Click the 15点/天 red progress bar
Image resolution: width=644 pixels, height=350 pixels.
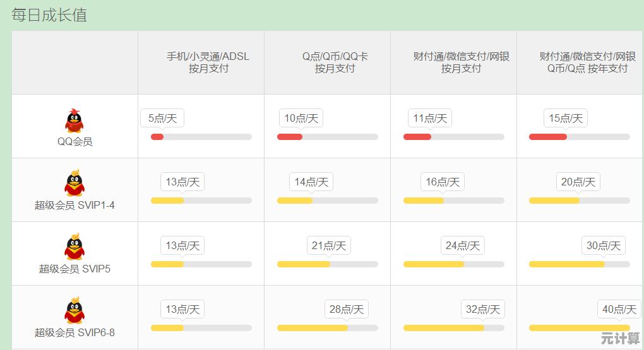579,137
